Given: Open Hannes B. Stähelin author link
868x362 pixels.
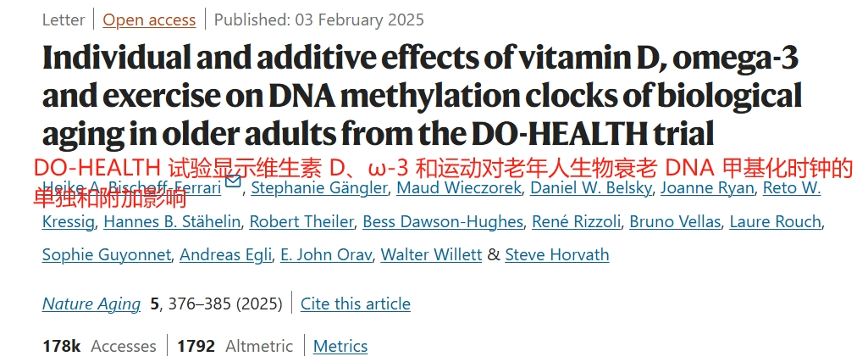Looking at the screenshot, I should 172,222.
